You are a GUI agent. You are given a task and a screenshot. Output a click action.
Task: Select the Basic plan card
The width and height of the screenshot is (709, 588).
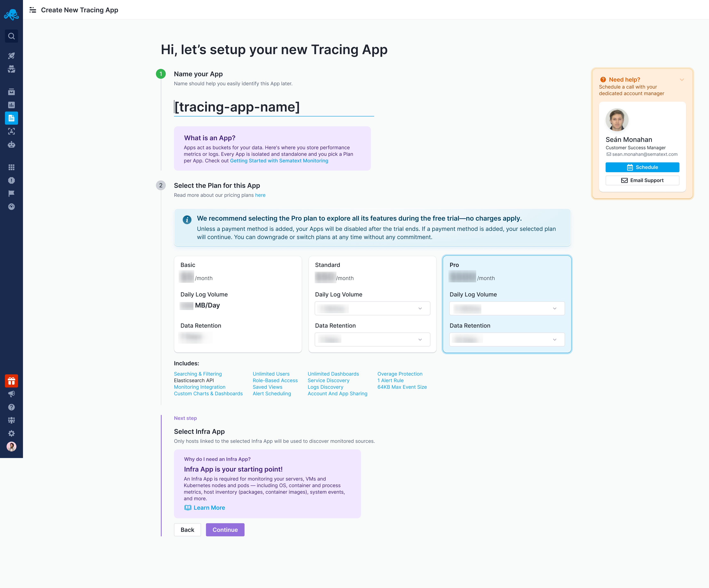pos(238,304)
